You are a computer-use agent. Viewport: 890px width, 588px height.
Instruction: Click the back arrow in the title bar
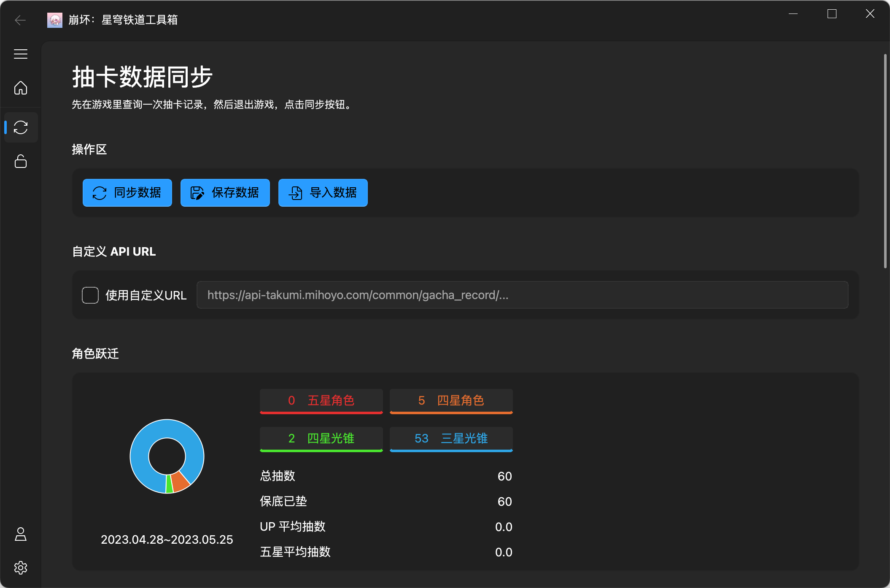20,20
